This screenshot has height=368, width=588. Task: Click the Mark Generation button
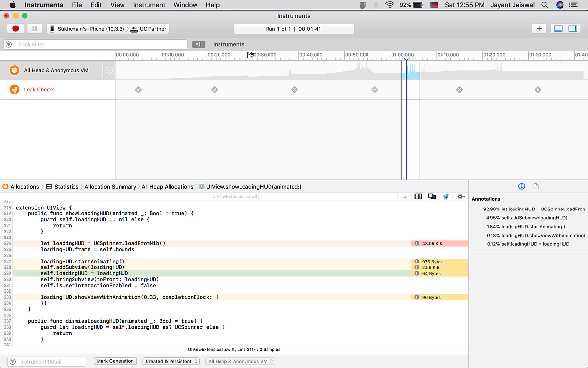click(115, 361)
